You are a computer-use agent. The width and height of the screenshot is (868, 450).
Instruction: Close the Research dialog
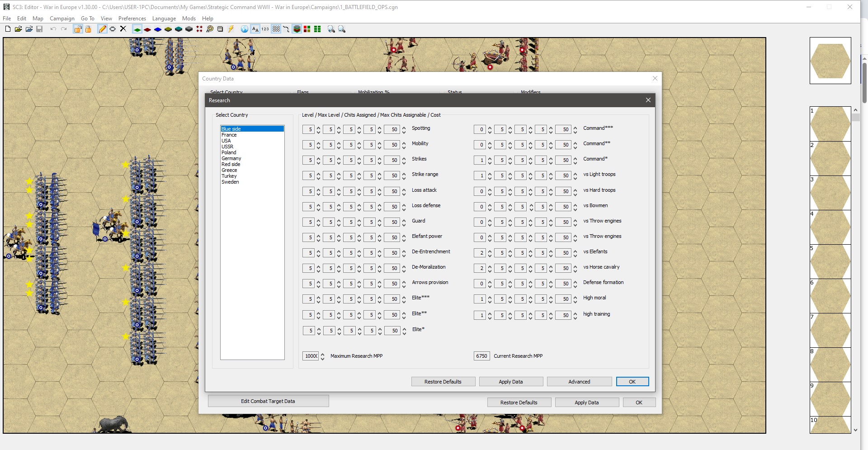click(648, 100)
